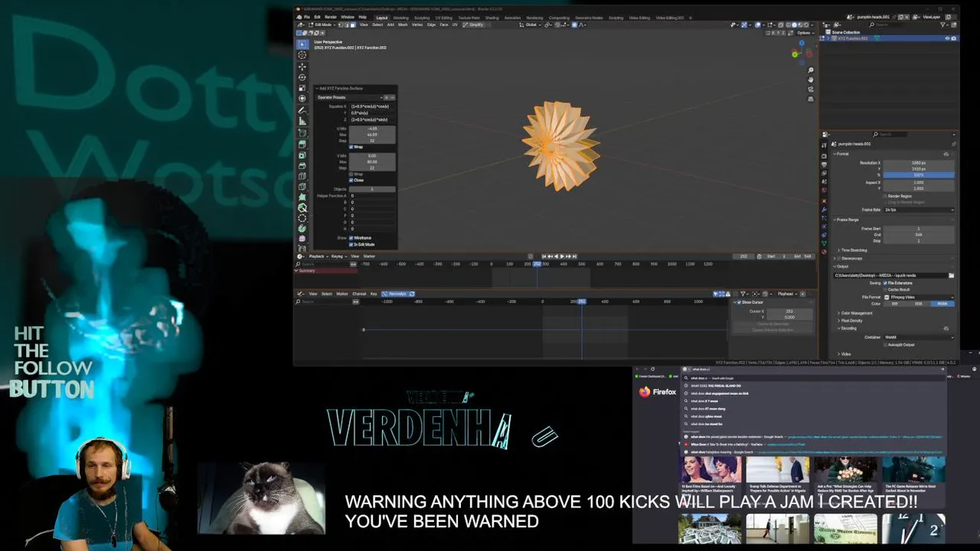Click the Firefox logo in browser window
980x551 pixels.
pyautogui.click(x=645, y=391)
